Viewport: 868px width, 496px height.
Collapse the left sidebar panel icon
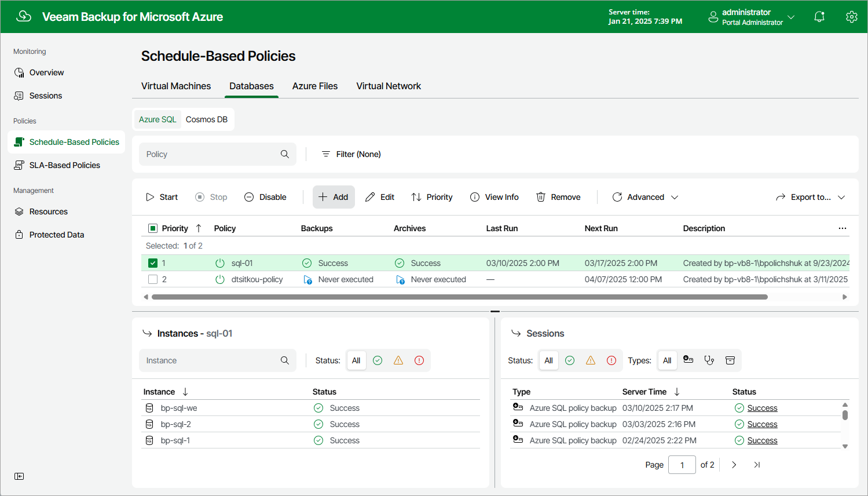19,476
